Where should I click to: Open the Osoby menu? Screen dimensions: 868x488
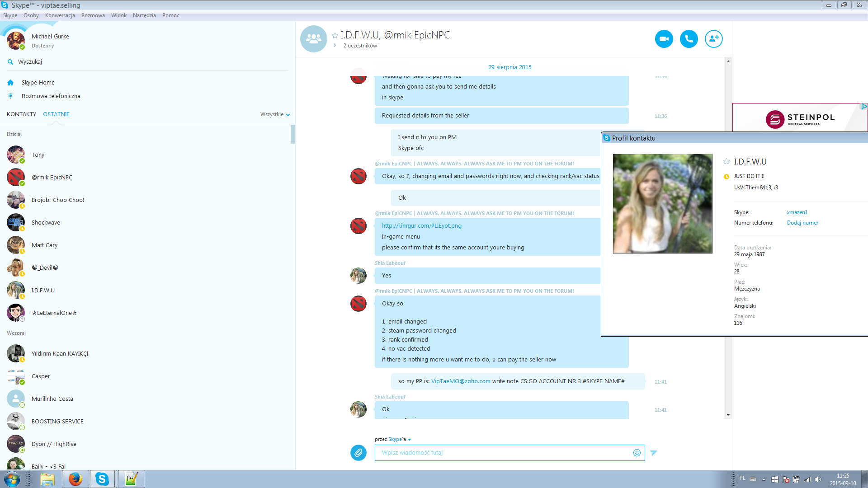click(31, 15)
